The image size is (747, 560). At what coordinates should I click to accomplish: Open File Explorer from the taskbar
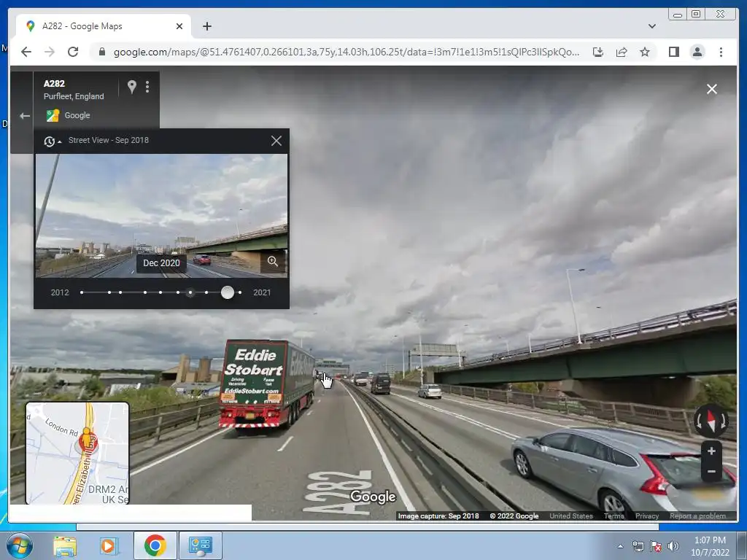click(65, 546)
